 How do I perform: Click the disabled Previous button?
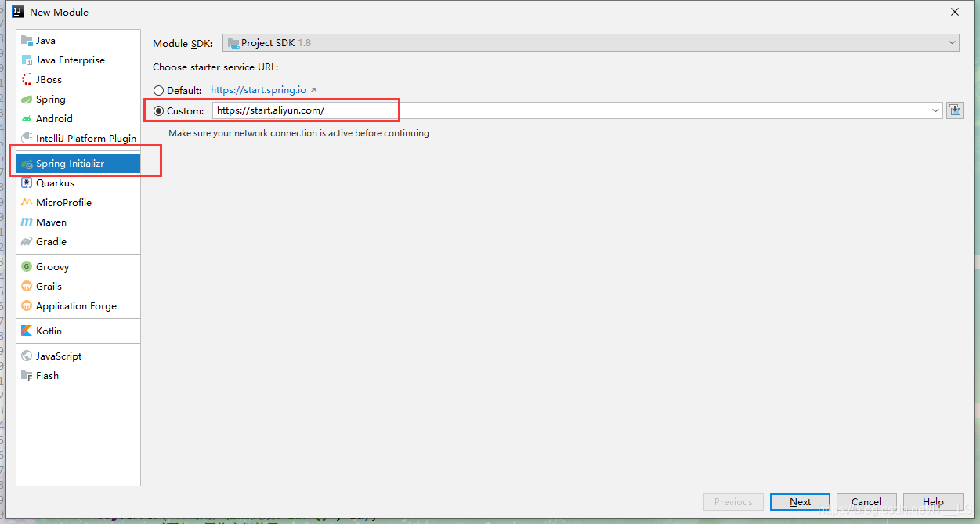tap(733, 502)
